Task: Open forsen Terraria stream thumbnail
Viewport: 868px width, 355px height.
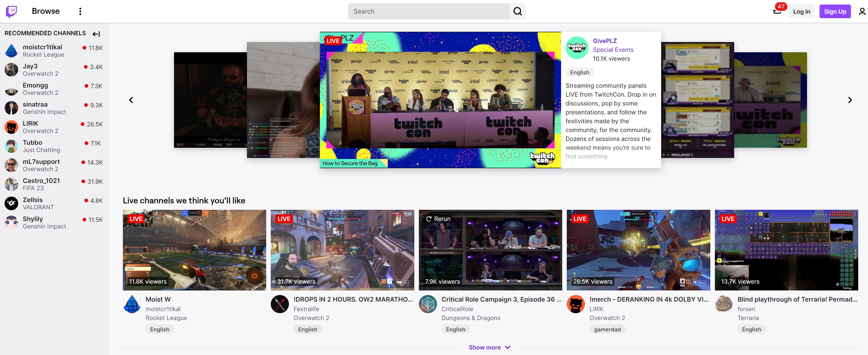Action: click(x=786, y=250)
